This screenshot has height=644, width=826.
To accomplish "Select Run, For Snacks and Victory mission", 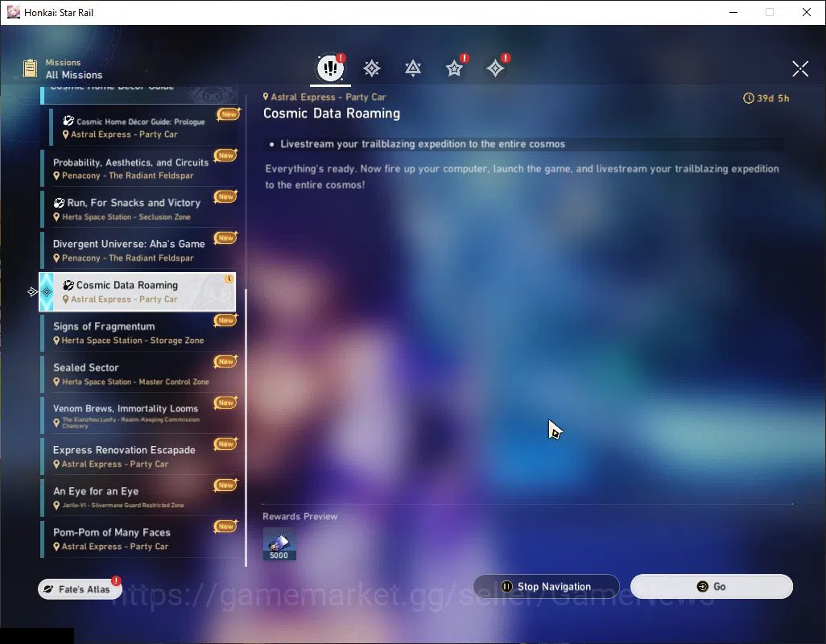I will (x=138, y=209).
